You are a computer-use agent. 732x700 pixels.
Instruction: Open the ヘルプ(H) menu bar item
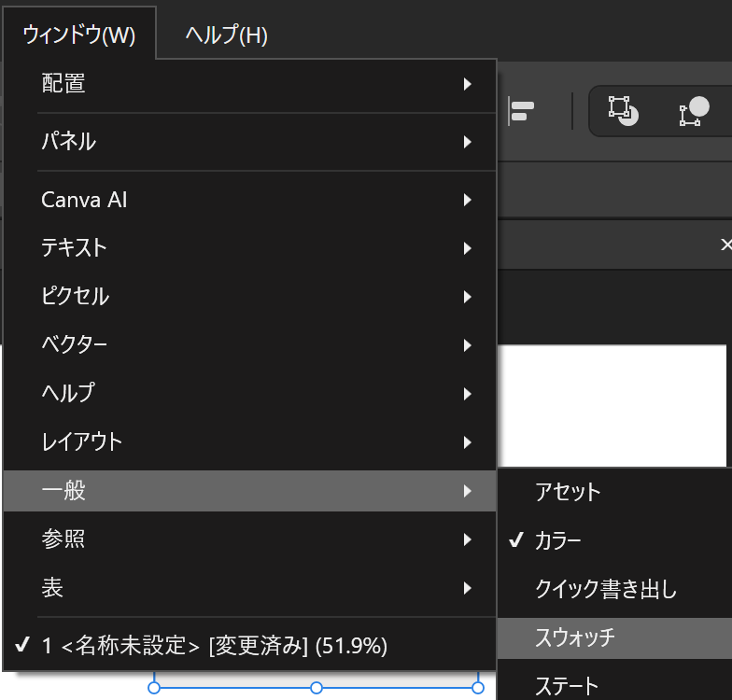click(x=226, y=35)
